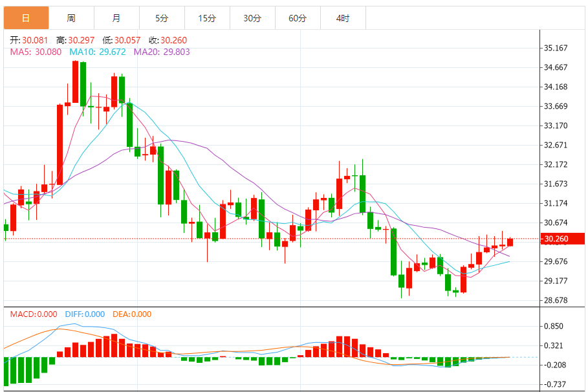Switch to the 周 weekly tab
Image resolution: width=588 pixels, height=392 pixels.
[71, 18]
